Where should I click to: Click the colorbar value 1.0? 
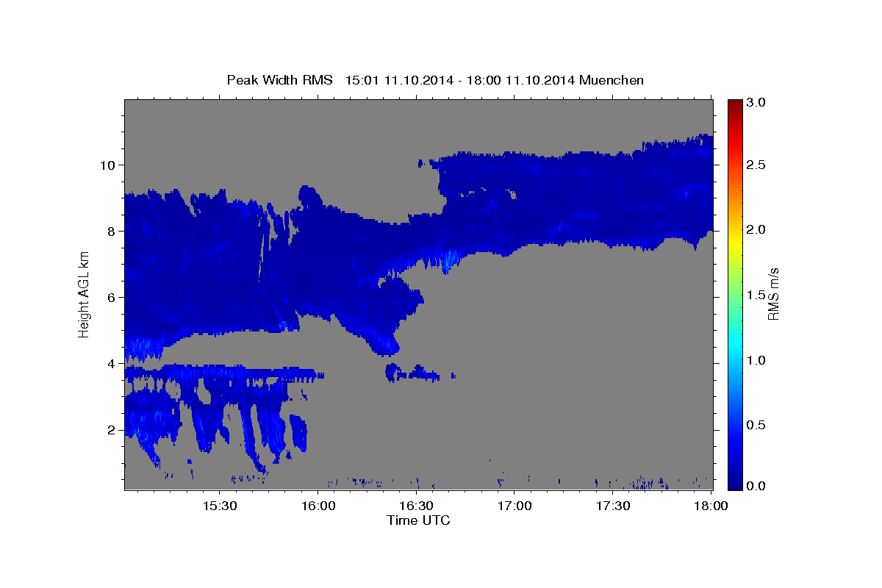coord(757,360)
